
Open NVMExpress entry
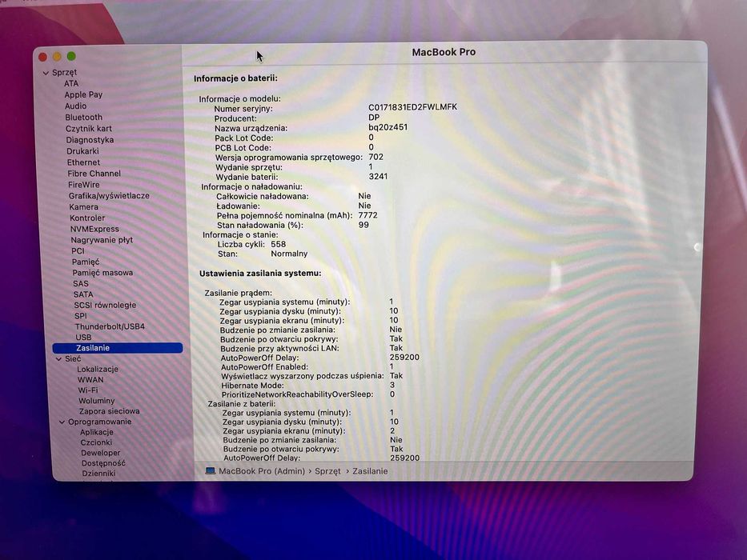click(94, 229)
